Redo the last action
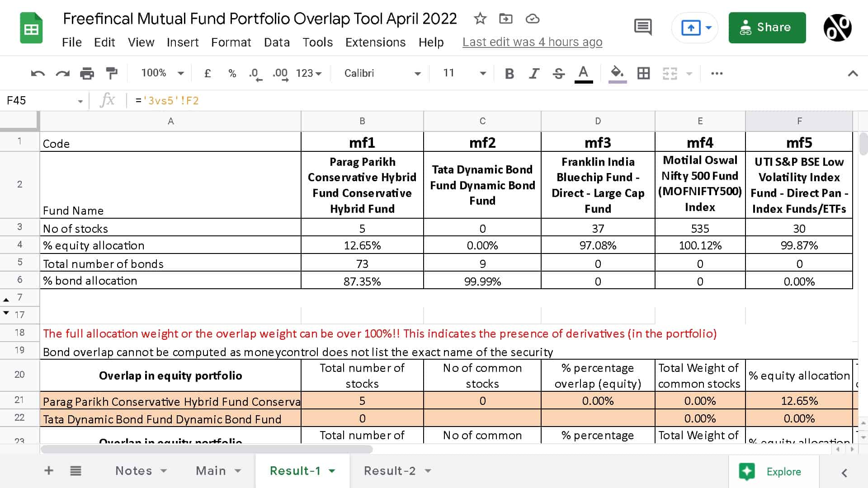Image resolution: width=868 pixels, height=488 pixels. point(63,73)
